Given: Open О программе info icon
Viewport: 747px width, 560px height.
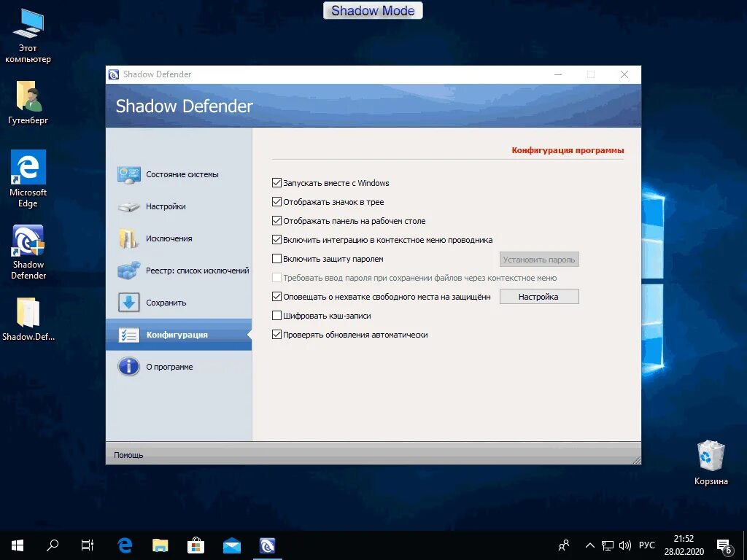Looking at the screenshot, I should click(x=128, y=367).
